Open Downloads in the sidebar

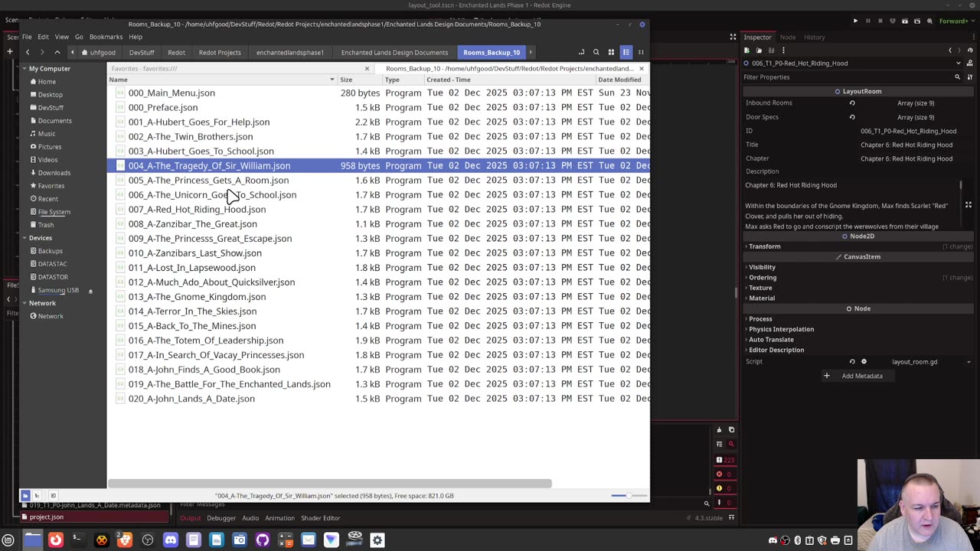point(54,173)
